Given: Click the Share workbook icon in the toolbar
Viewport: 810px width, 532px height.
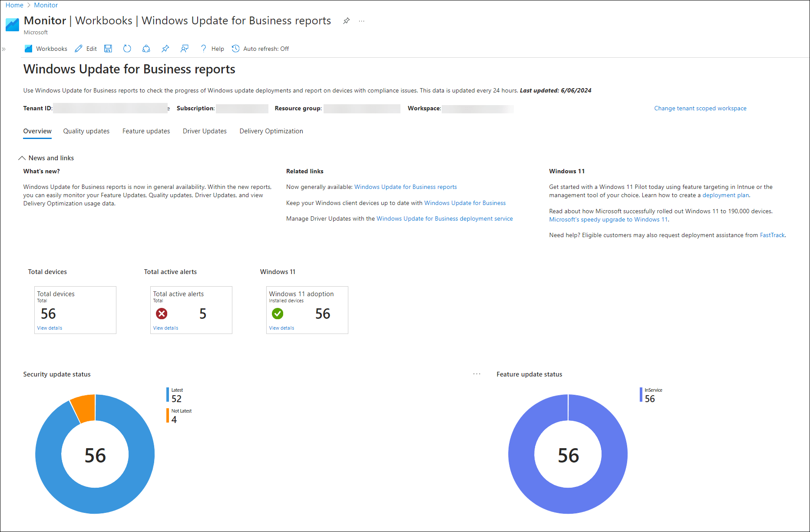Looking at the screenshot, I should point(146,49).
